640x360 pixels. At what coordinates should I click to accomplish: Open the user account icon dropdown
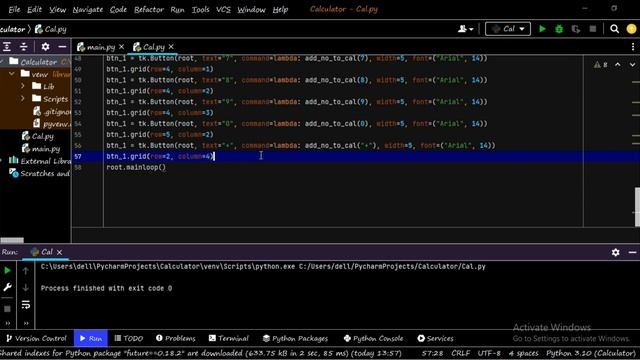tap(465, 29)
